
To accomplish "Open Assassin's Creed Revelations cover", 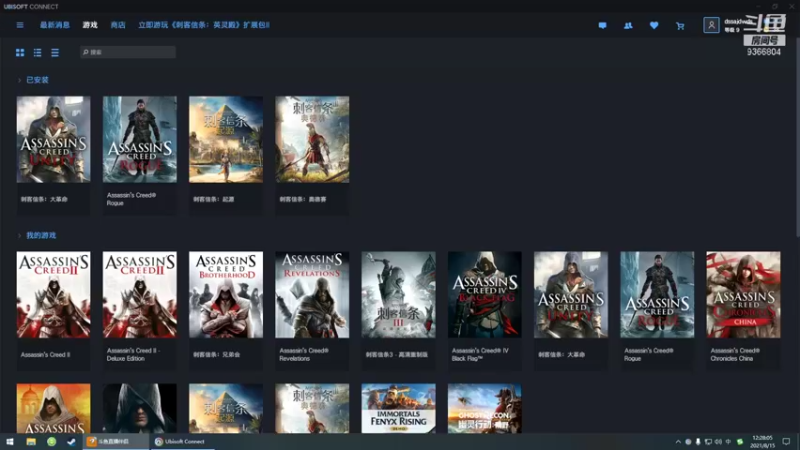I will tap(312, 294).
